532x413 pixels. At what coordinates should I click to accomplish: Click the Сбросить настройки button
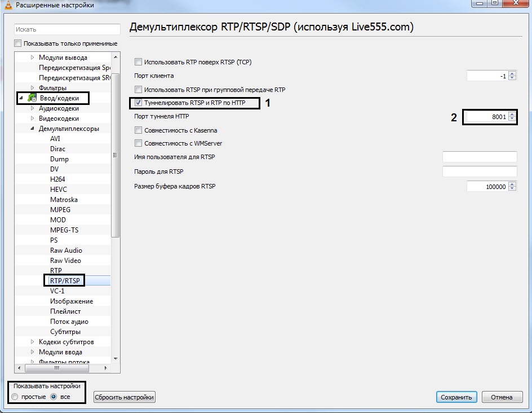point(124,397)
